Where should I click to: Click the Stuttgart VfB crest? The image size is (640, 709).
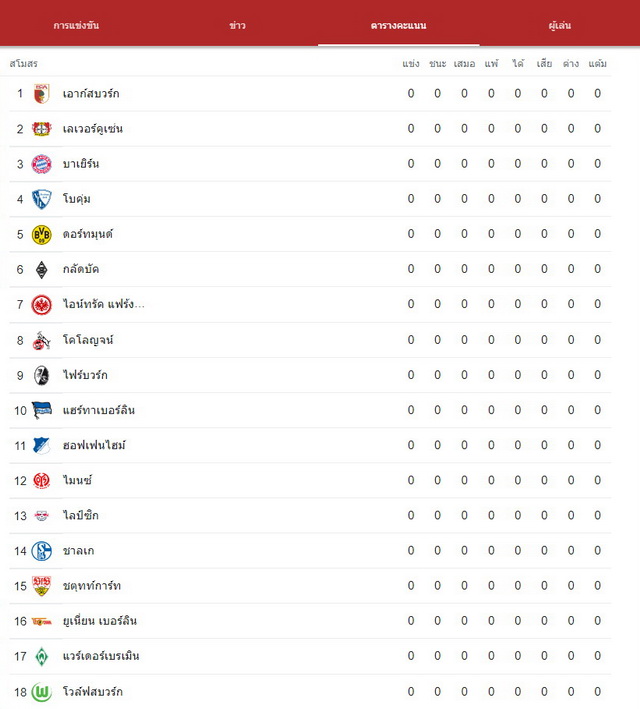click(x=42, y=586)
